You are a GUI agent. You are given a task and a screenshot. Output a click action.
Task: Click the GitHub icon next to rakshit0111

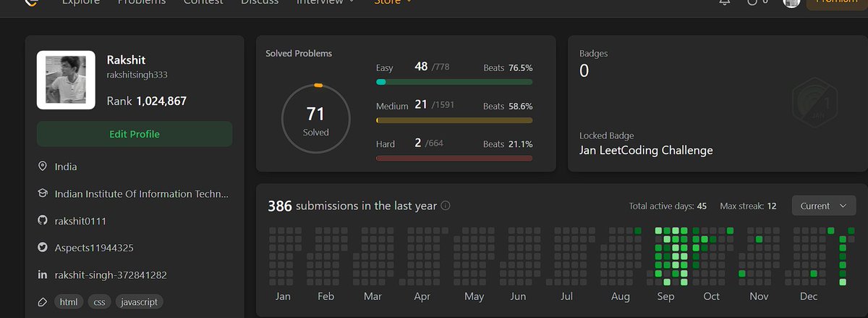(42, 221)
